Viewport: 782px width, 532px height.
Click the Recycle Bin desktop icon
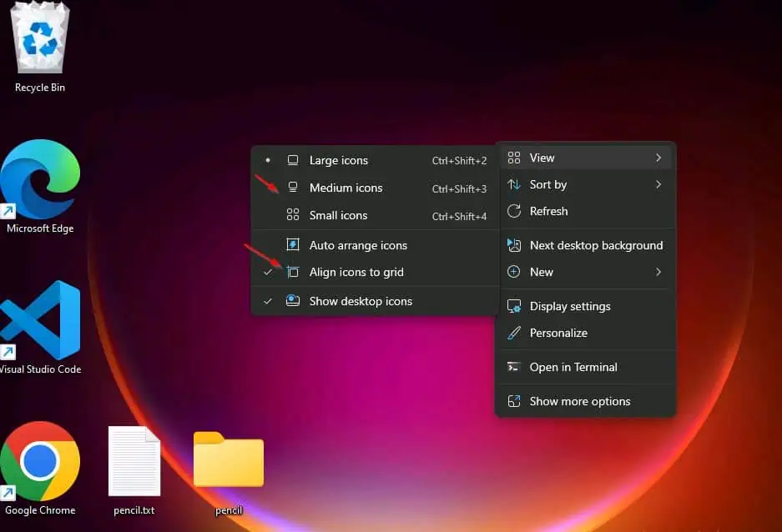(40, 39)
